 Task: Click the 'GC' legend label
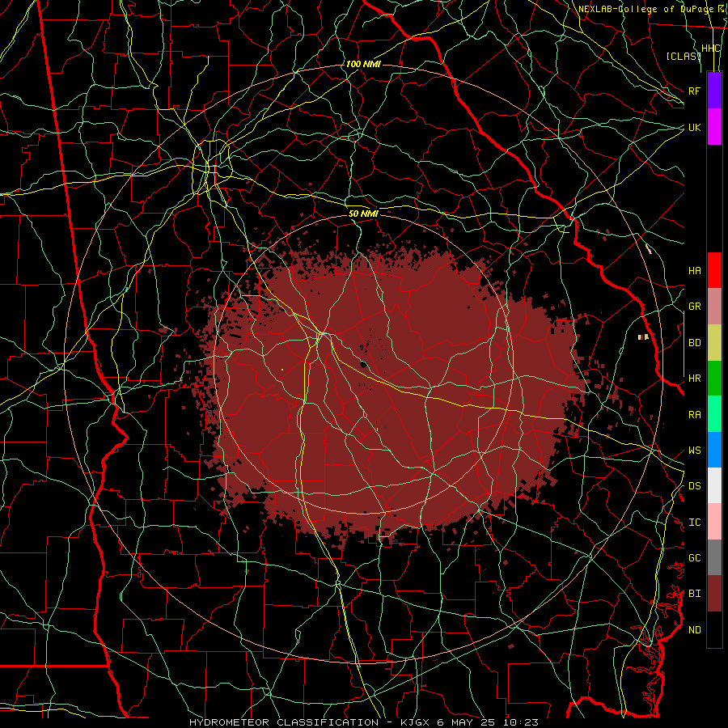(694, 558)
